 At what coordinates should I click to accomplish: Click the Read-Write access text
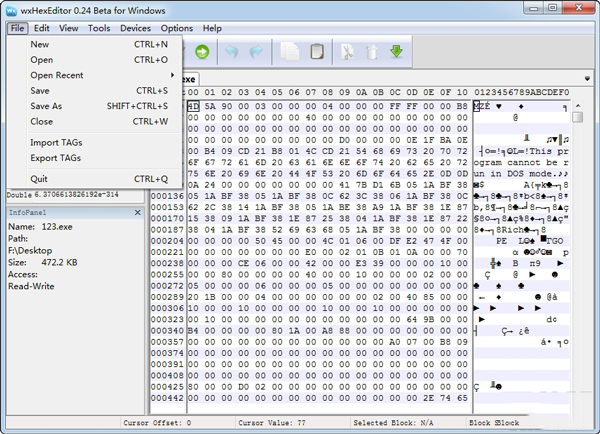coord(31,286)
